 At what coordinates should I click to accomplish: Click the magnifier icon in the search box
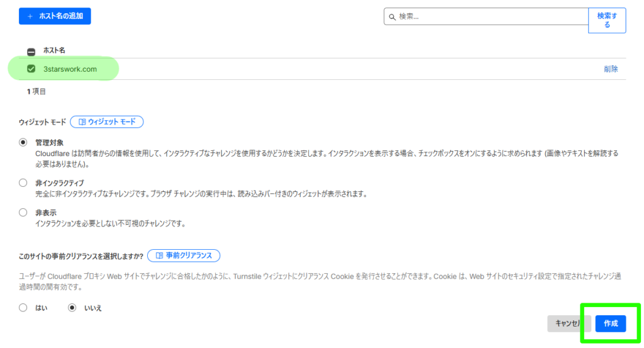pyautogui.click(x=392, y=17)
